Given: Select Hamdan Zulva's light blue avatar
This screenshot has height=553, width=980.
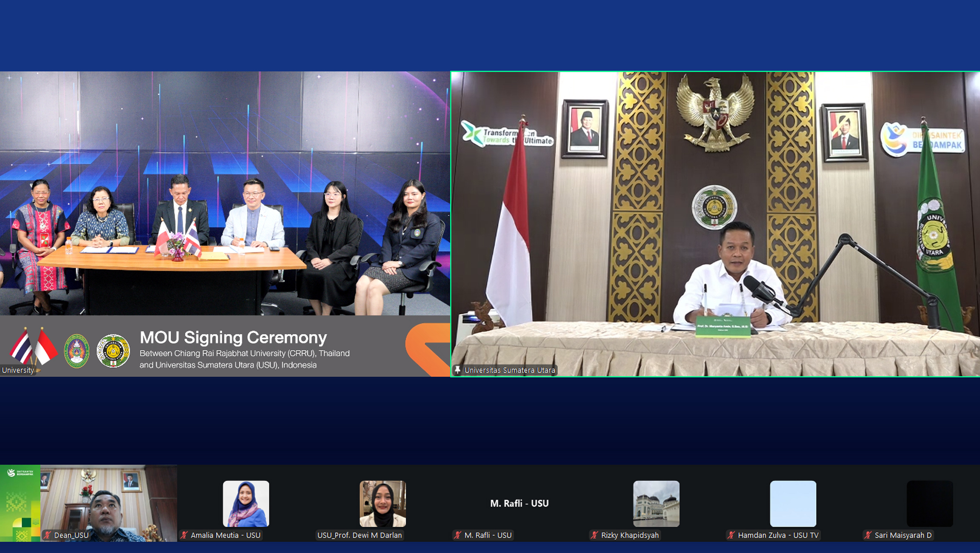Looking at the screenshot, I should click(x=793, y=504).
